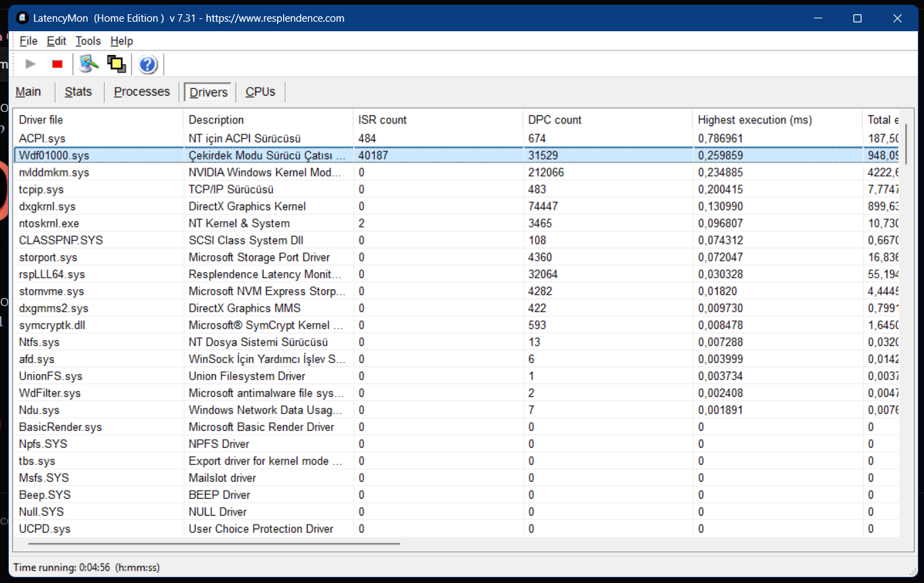
Task: Click DPC count value 74447
Action: click(x=543, y=206)
